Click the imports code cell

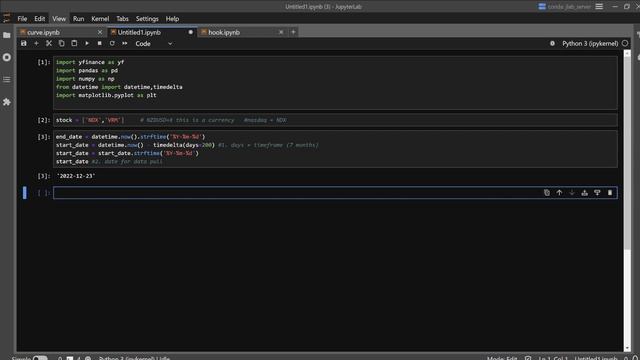[335, 83]
